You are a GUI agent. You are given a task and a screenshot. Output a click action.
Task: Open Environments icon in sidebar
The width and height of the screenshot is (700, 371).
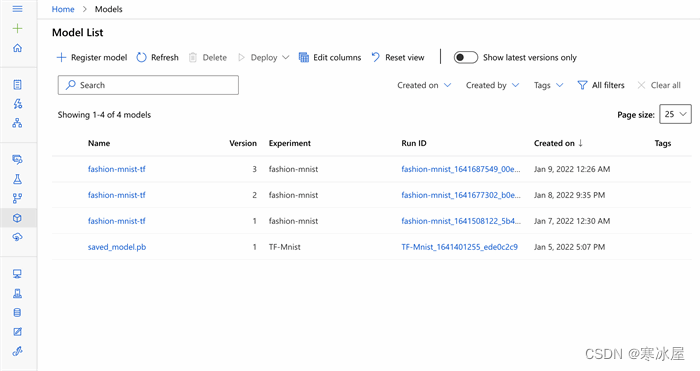pos(17,293)
